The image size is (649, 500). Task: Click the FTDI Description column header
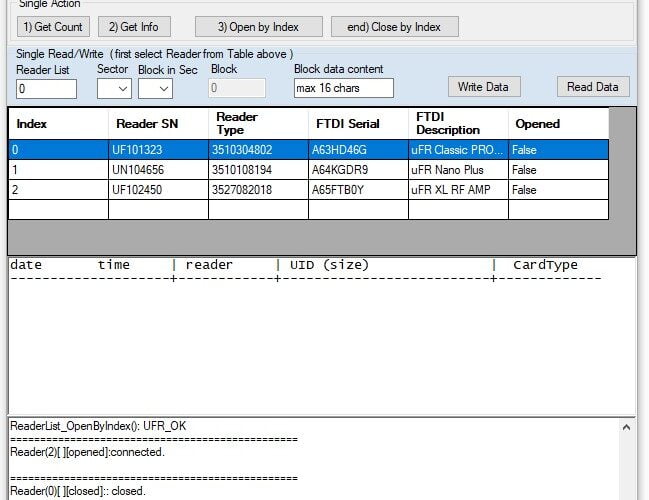pyautogui.click(x=458, y=123)
